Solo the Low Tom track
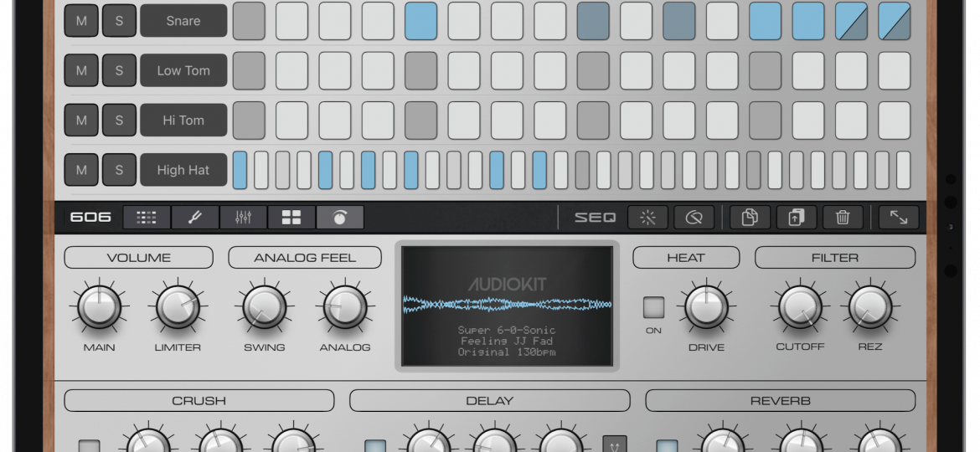 pyautogui.click(x=119, y=70)
